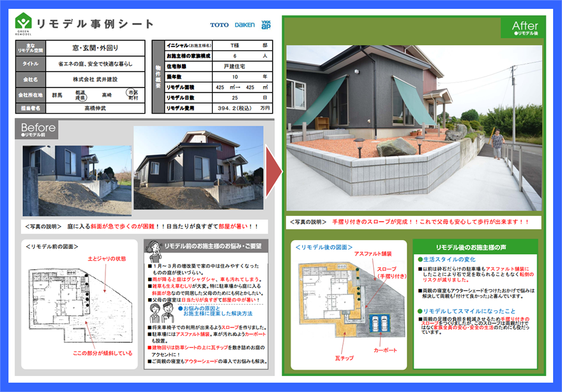Open the left Before photo of the house

pos(77,181)
